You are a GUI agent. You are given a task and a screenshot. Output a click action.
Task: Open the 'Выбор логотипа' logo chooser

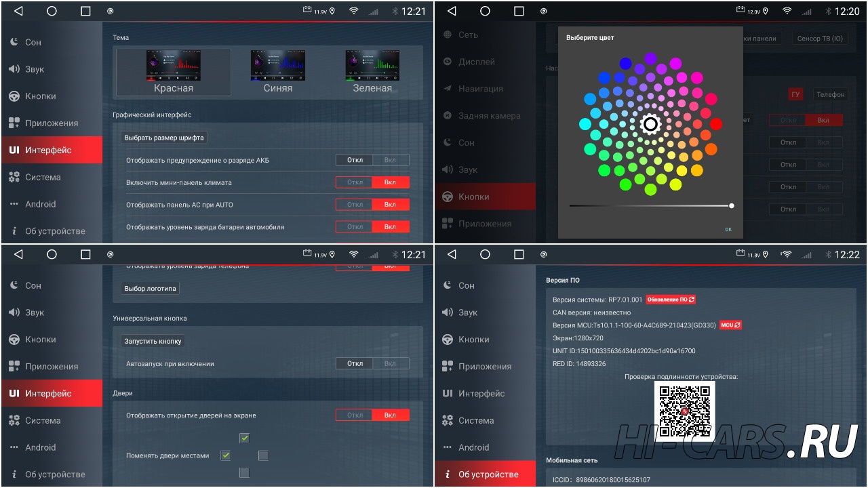point(151,289)
